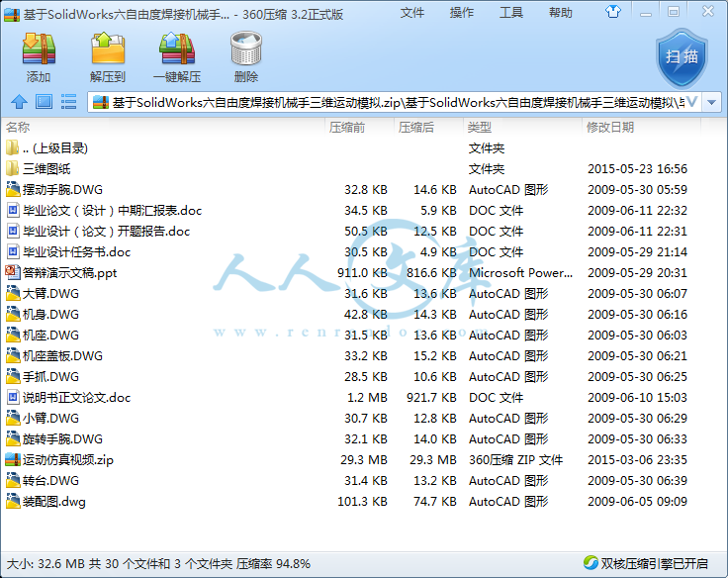
Task: Click the 一键解压 one-click extract icon
Action: pos(177,48)
